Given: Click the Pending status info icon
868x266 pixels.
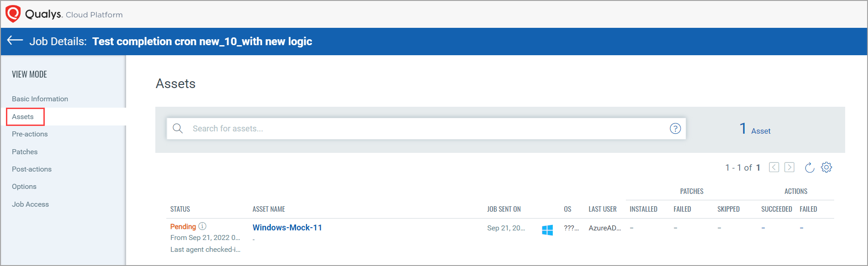Looking at the screenshot, I should point(202,226).
